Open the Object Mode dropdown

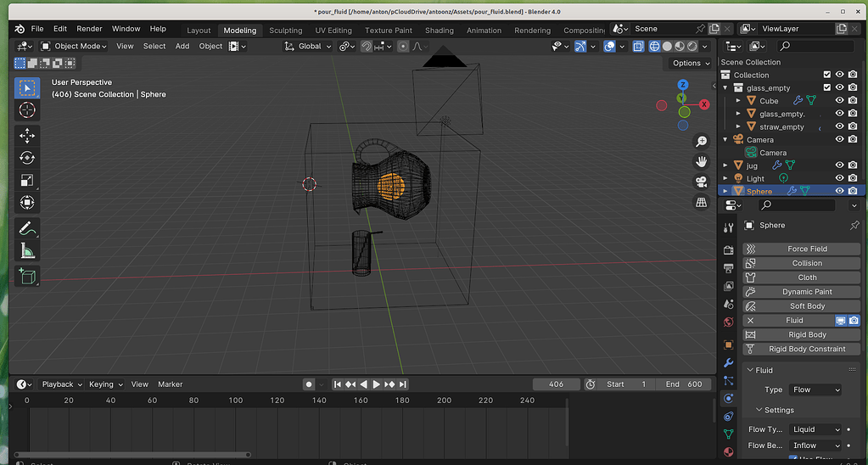pyautogui.click(x=74, y=47)
